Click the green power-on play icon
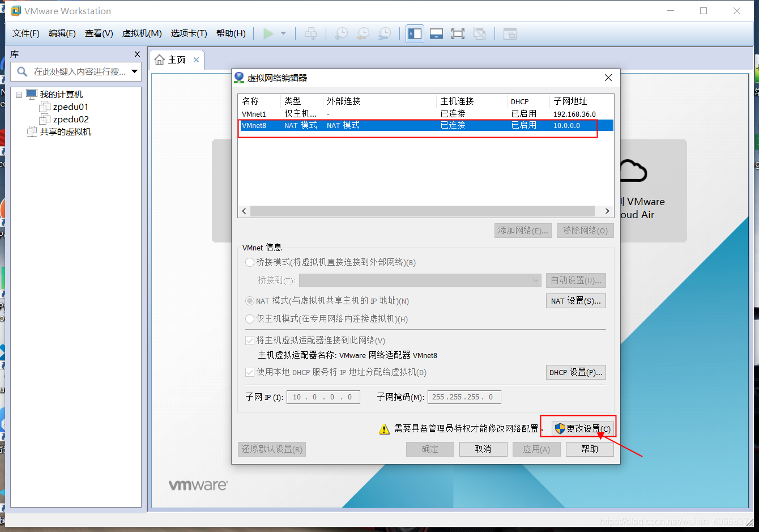The width and height of the screenshot is (759, 532). tap(268, 34)
